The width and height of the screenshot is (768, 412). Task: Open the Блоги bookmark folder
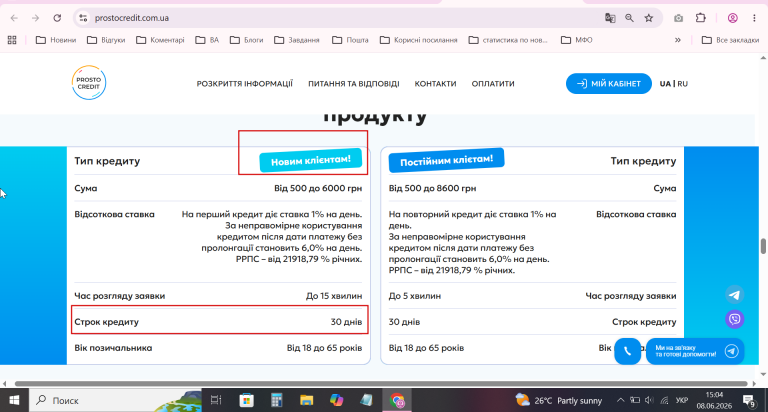tap(247, 40)
